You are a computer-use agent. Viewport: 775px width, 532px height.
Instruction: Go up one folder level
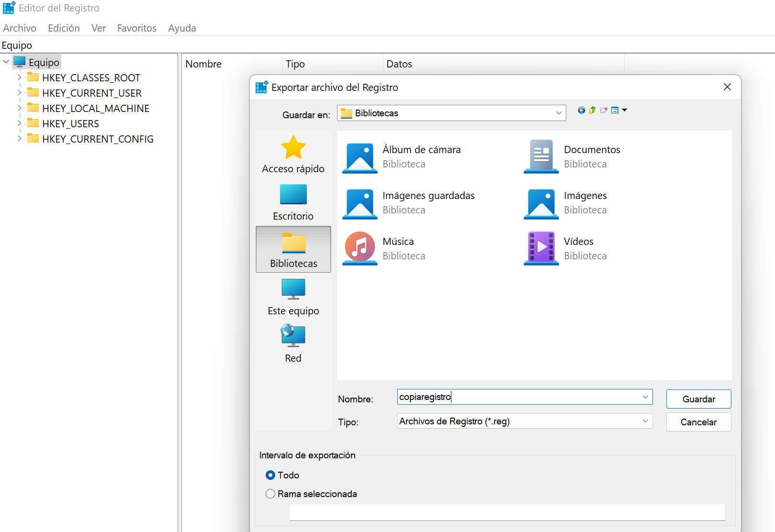pos(592,111)
